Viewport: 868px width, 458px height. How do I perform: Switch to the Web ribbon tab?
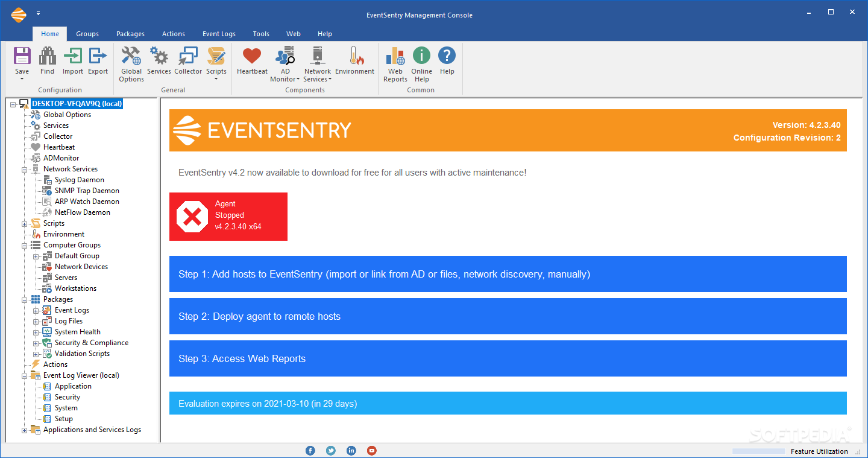(x=294, y=34)
